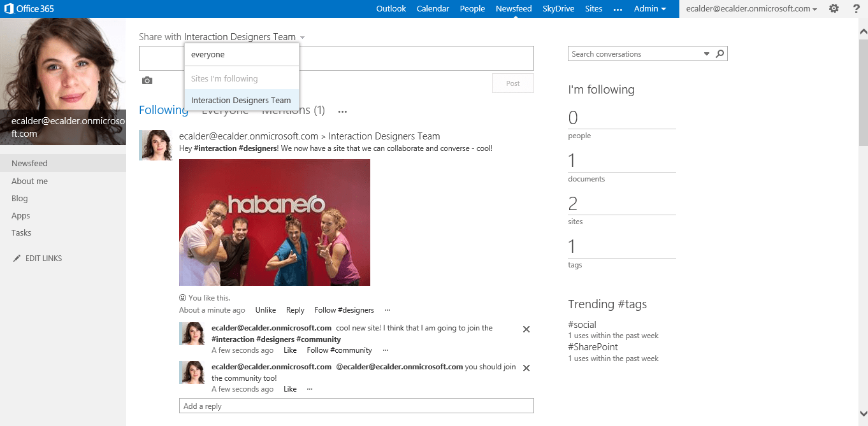Viewport: 868px width, 426px height.
Task: Open People in the top navigation
Action: (472, 9)
